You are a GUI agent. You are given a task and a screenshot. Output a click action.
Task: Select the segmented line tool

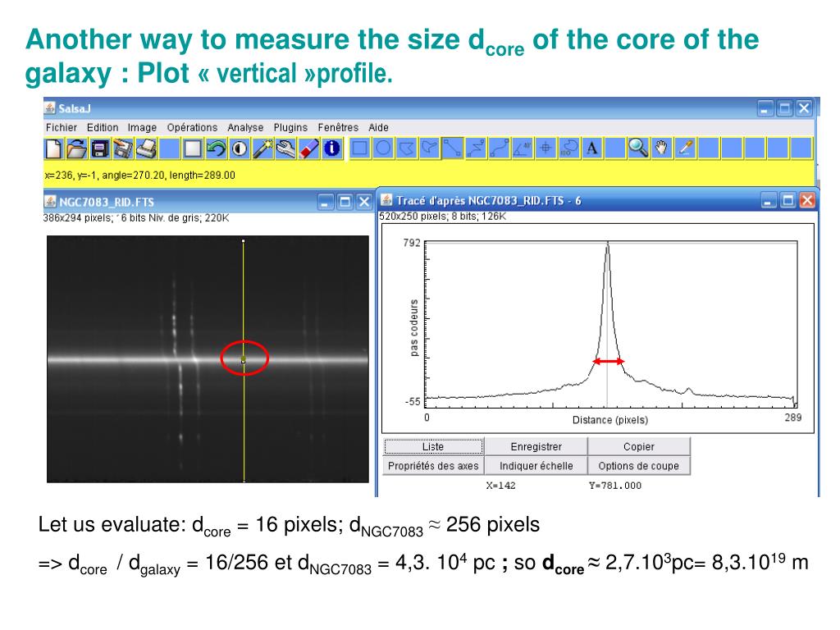click(x=476, y=148)
